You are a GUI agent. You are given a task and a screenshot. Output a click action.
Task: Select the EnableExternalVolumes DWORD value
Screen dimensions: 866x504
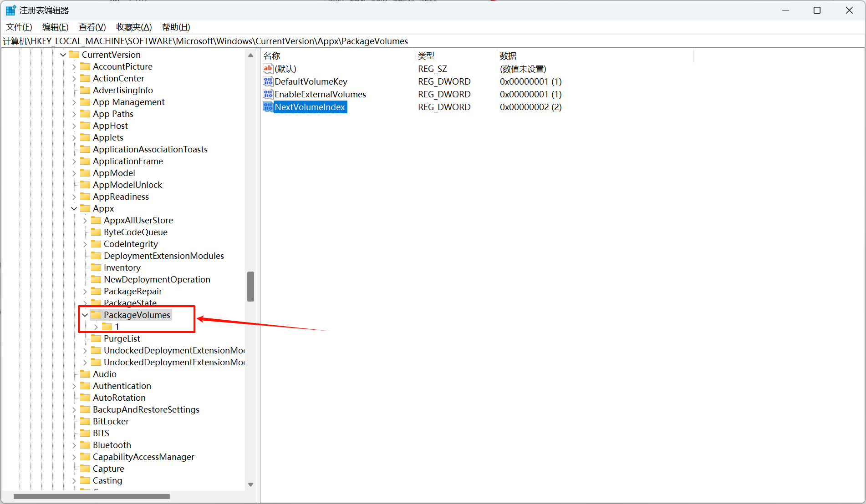pyautogui.click(x=320, y=94)
